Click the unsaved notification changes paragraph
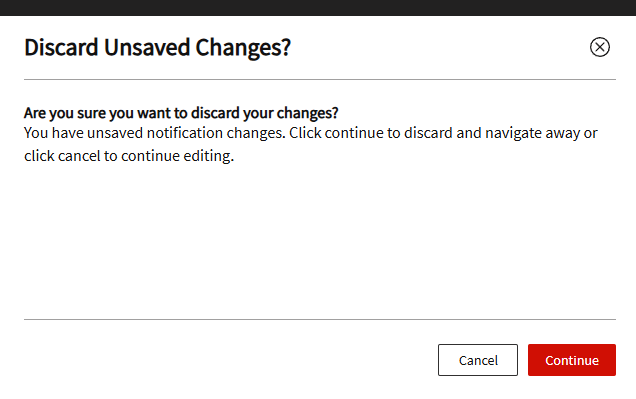 coord(311,144)
